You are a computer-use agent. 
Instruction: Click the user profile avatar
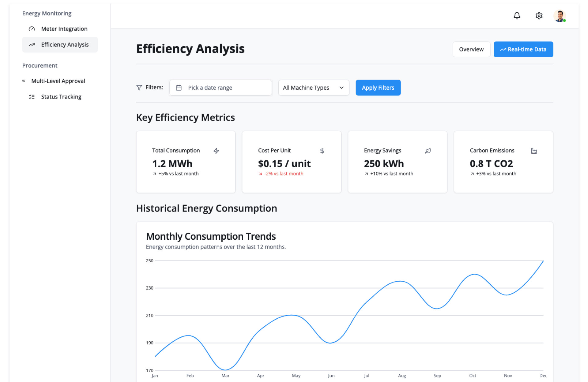(x=559, y=16)
